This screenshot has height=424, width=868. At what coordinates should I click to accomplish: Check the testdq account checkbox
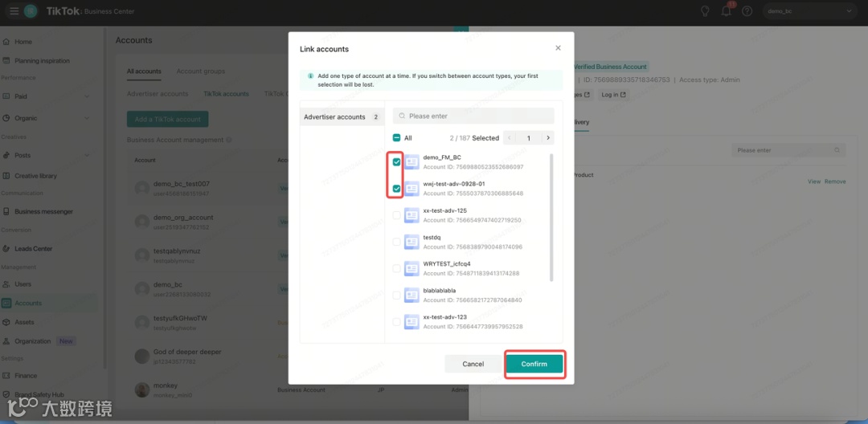[396, 242]
